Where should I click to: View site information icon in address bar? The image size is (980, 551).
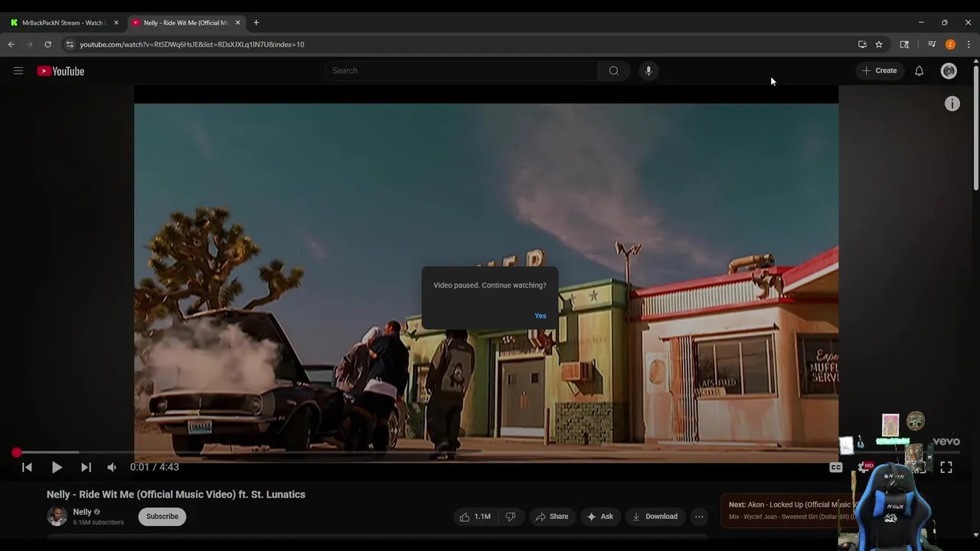(x=70, y=44)
